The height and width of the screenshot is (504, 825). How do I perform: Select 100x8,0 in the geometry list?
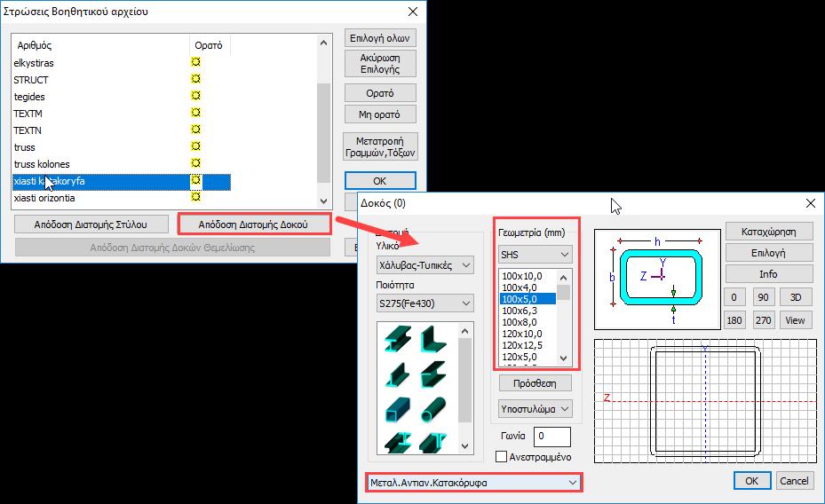point(528,322)
